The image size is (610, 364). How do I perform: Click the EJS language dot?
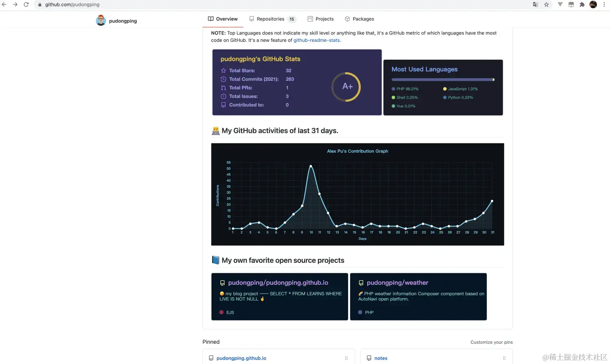click(222, 312)
